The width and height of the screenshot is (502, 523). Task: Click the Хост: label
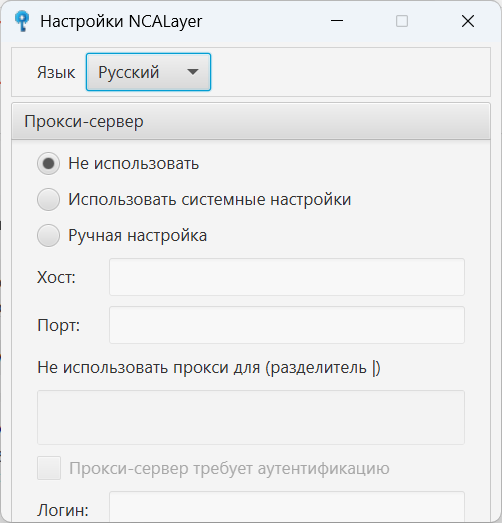(x=56, y=277)
